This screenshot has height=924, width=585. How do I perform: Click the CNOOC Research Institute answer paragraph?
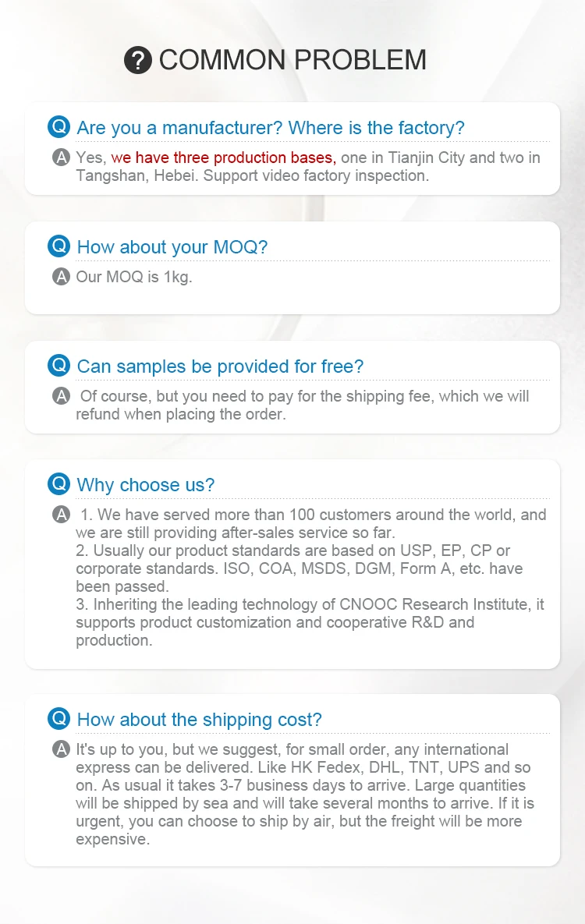(x=310, y=622)
